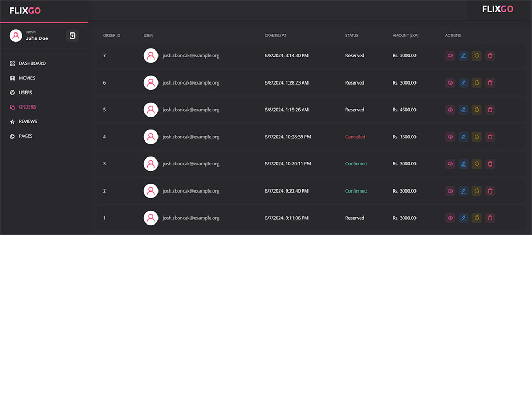532x399 pixels.
Task: Click user avatar in order 1 row
Action: [151, 218]
